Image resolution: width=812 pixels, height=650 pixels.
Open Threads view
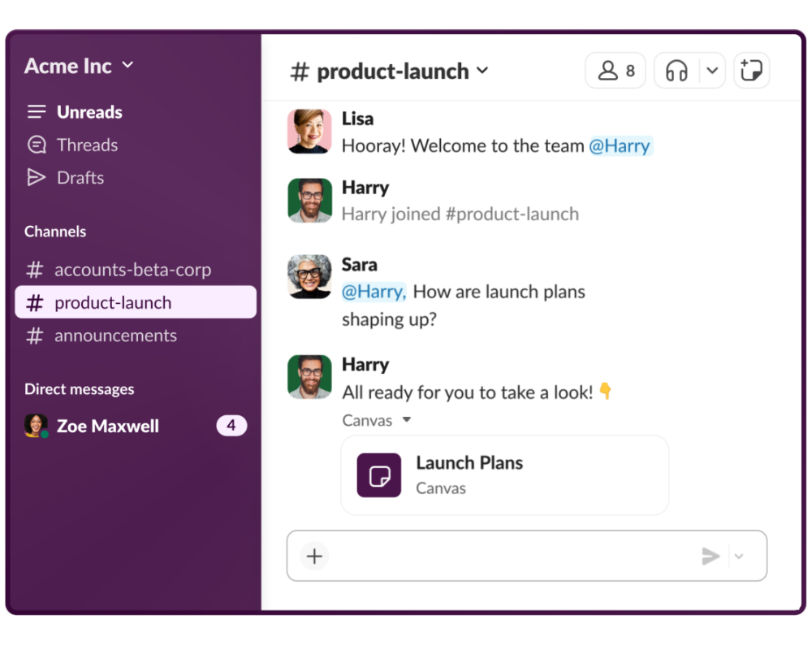tap(87, 145)
